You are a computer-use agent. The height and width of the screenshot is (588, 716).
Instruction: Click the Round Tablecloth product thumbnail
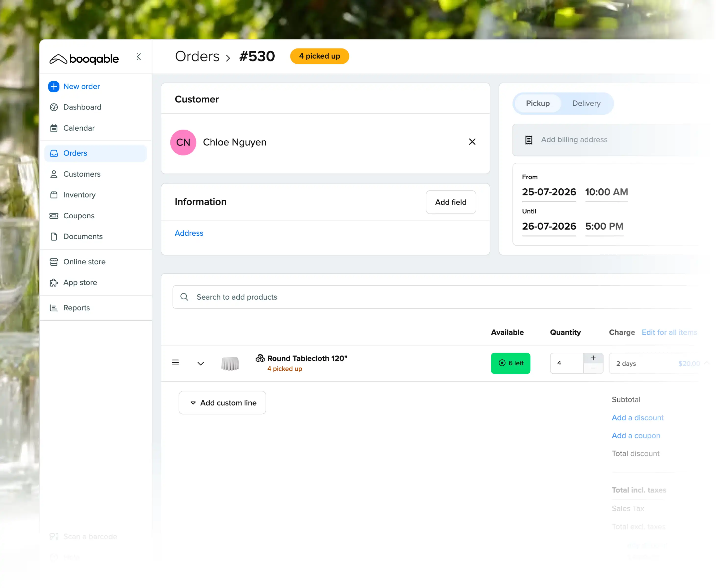(230, 363)
